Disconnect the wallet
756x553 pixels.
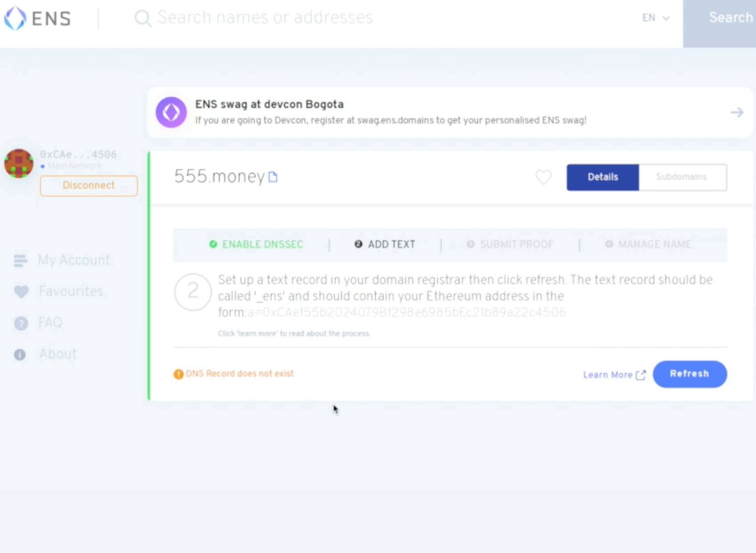tap(89, 186)
